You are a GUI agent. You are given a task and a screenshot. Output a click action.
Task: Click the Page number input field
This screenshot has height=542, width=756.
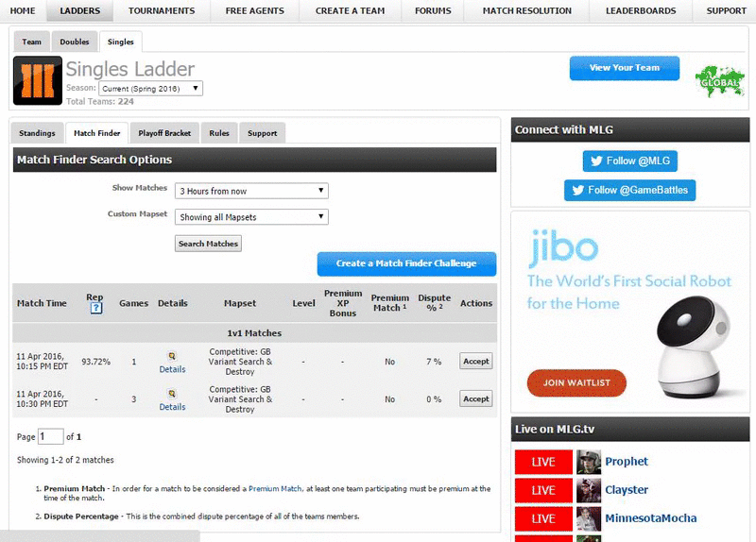coord(51,436)
